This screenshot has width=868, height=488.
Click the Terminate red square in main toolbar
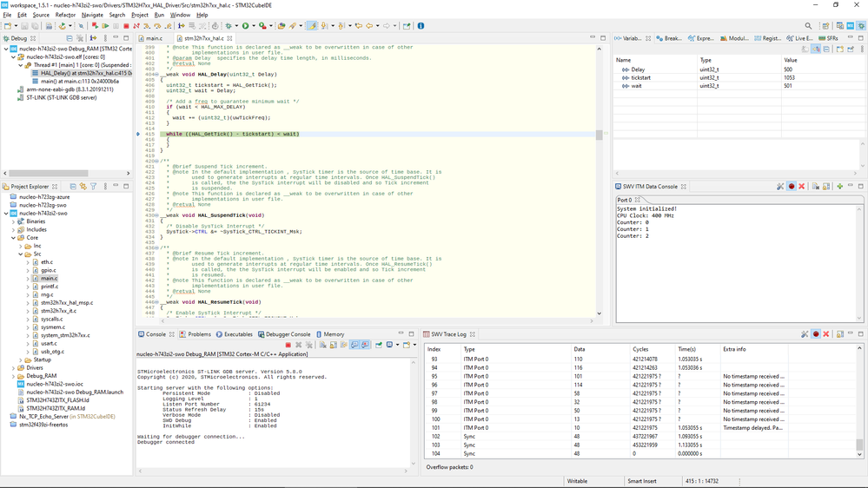click(x=127, y=26)
